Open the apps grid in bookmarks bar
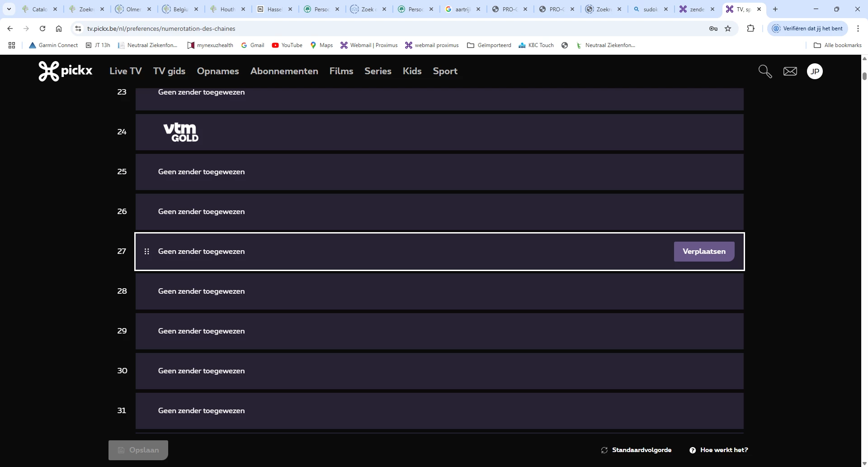 12,45
